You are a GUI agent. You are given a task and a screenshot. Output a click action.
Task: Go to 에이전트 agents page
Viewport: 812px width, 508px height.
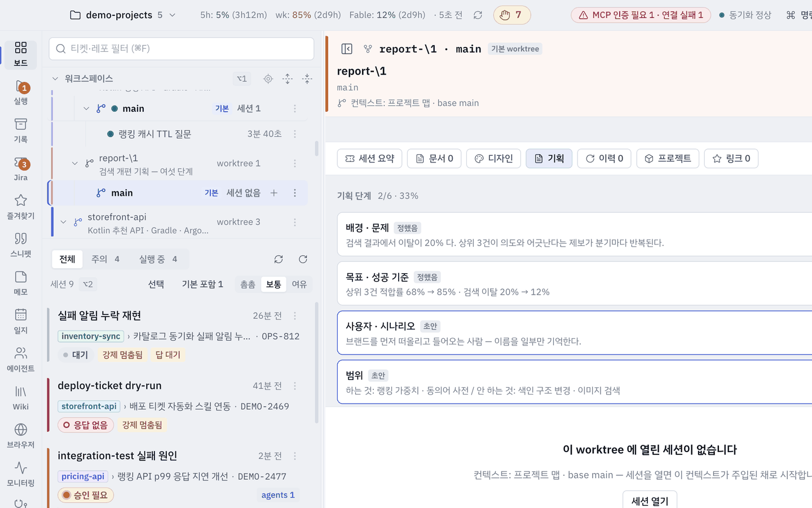coord(21,360)
